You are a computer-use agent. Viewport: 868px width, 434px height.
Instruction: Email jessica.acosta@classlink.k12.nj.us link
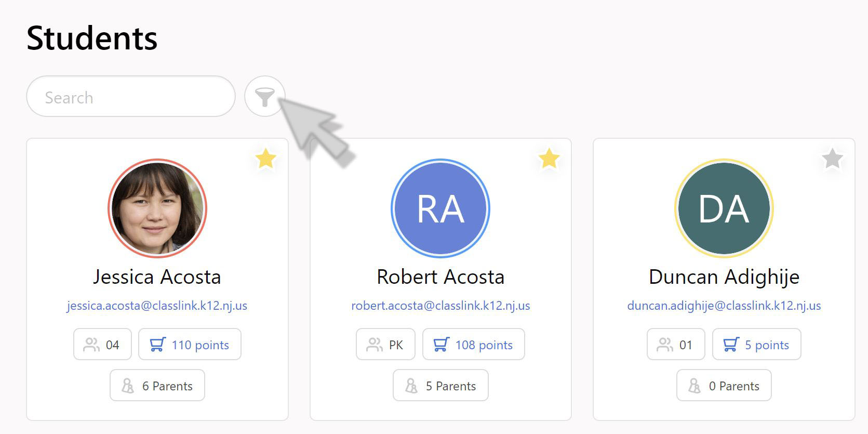click(x=157, y=306)
